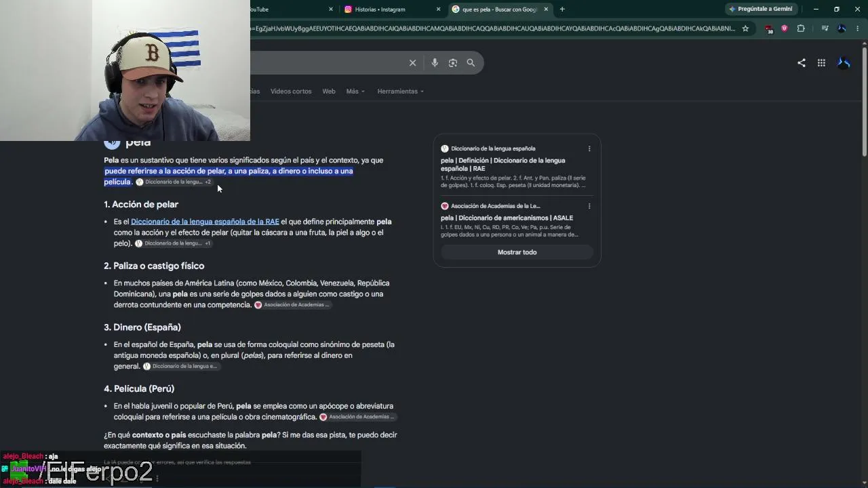The width and height of the screenshot is (868, 488).
Task: Click the browser address bar URL
Action: coord(492,28)
